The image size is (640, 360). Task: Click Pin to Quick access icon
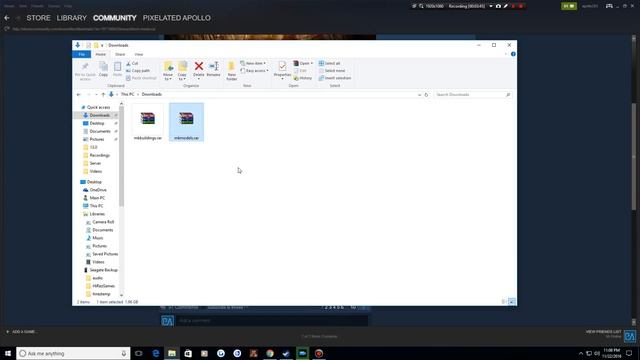click(x=85, y=67)
